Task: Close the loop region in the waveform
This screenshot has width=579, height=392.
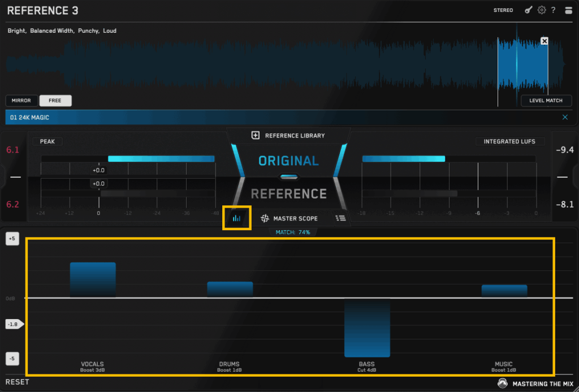Action: 545,41
